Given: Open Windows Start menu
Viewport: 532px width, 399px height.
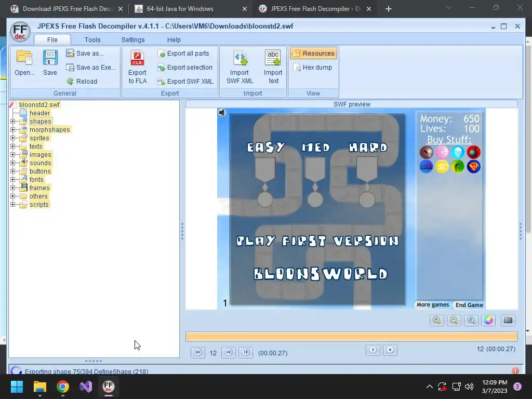Looking at the screenshot, I should pyautogui.click(x=17, y=387).
